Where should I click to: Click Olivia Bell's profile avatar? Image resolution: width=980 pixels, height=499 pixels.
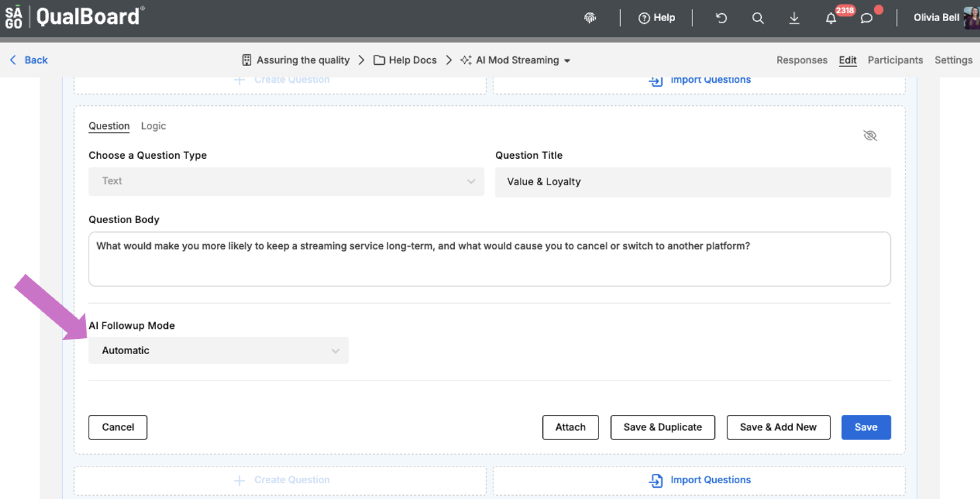(x=969, y=18)
